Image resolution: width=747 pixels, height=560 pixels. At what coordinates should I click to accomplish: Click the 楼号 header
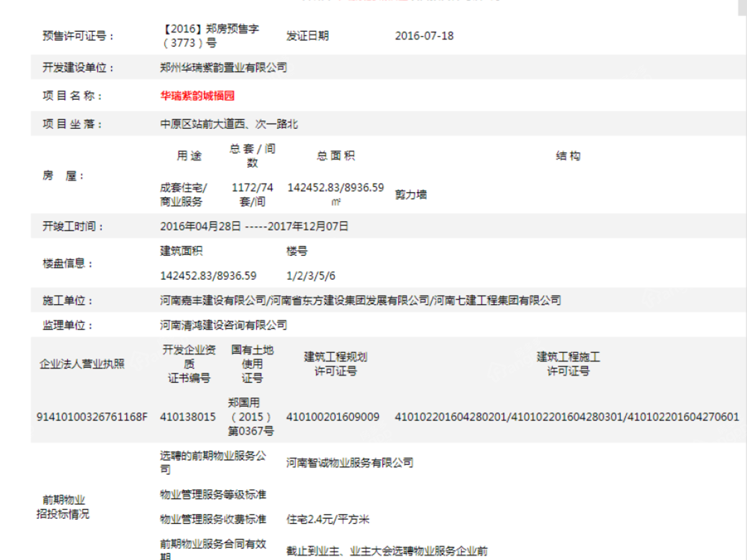click(297, 251)
